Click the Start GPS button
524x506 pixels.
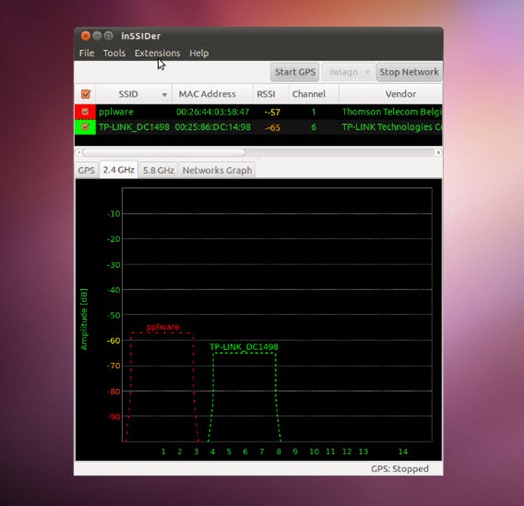(x=295, y=72)
